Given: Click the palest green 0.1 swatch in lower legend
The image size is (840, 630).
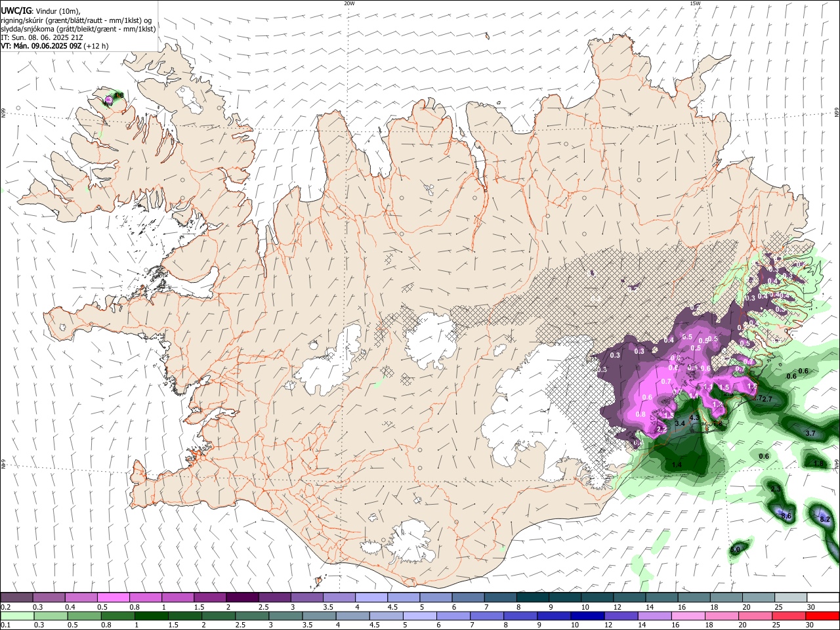Looking at the screenshot, I should click(17, 616).
